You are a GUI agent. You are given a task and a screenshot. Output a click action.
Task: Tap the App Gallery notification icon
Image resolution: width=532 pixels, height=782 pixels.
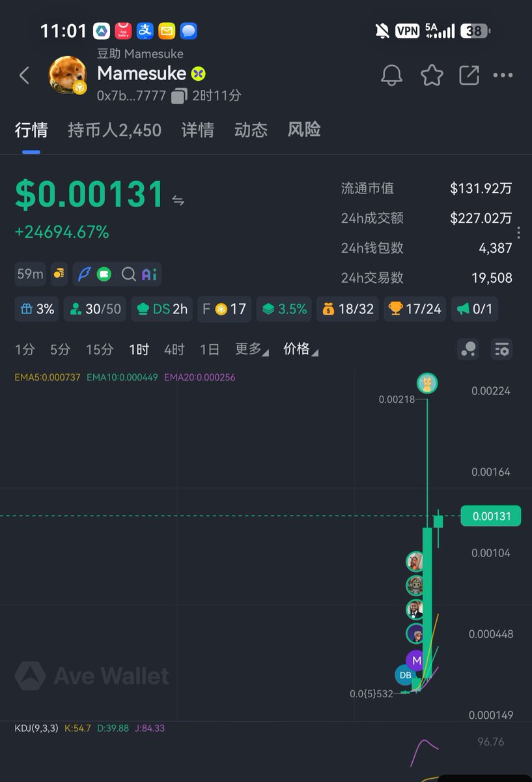(123, 31)
